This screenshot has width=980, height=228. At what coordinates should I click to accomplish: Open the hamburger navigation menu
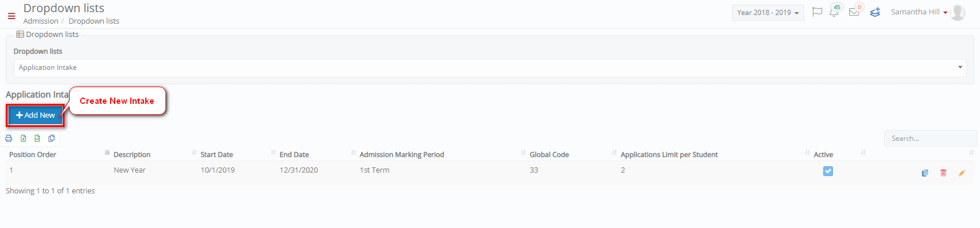[x=11, y=16]
